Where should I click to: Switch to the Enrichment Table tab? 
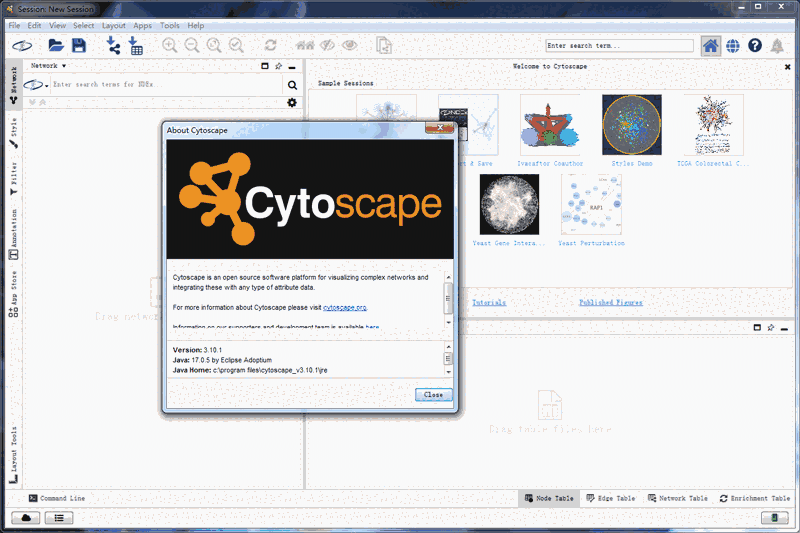(755, 498)
